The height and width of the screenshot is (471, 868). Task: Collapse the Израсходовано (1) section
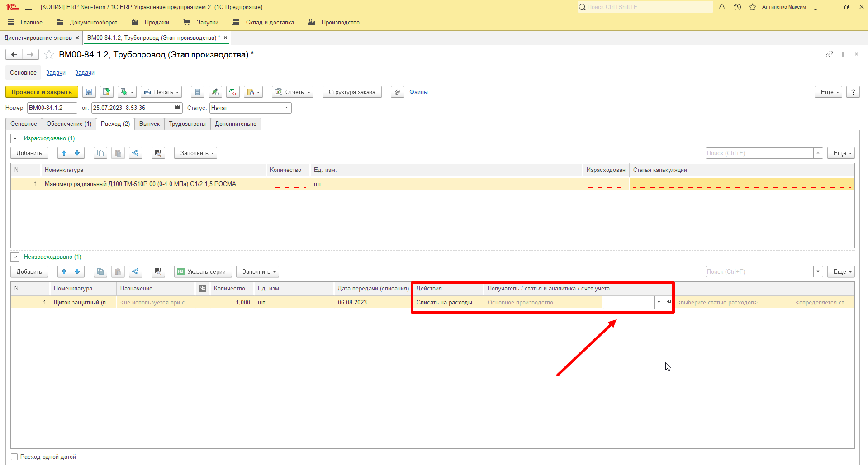point(15,138)
